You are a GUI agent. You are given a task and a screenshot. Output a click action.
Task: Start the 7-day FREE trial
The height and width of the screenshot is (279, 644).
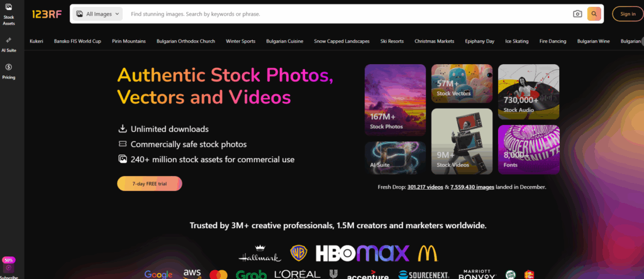point(149,183)
